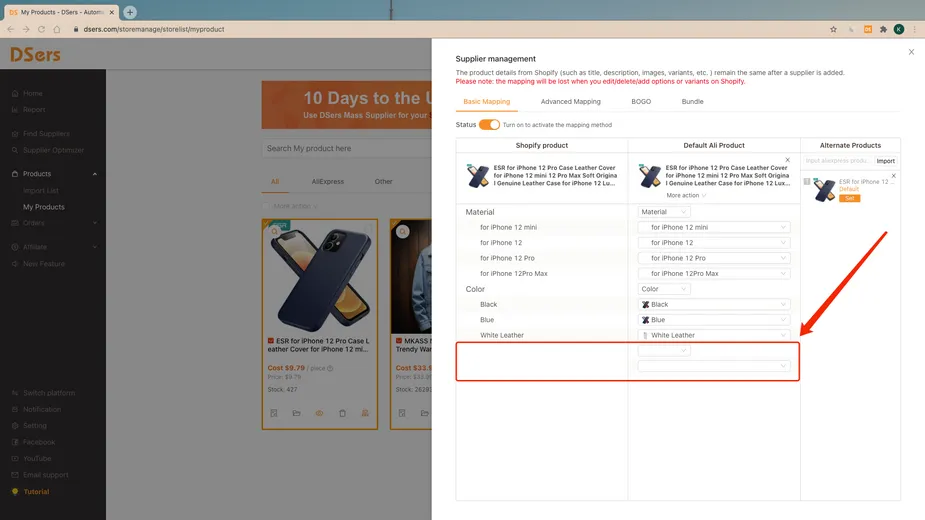The width and height of the screenshot is (925, 520).
Task: Focus the Search My product field
Action: click(347, 149)
